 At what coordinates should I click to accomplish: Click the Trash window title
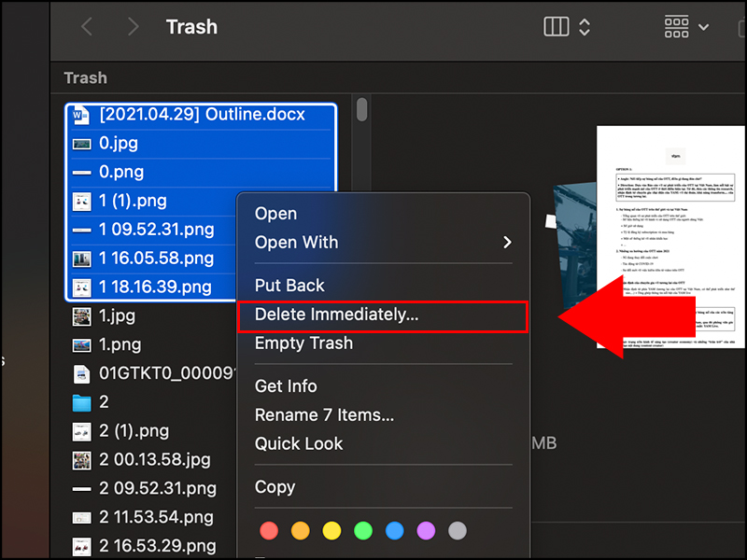[x=191, y=27]
